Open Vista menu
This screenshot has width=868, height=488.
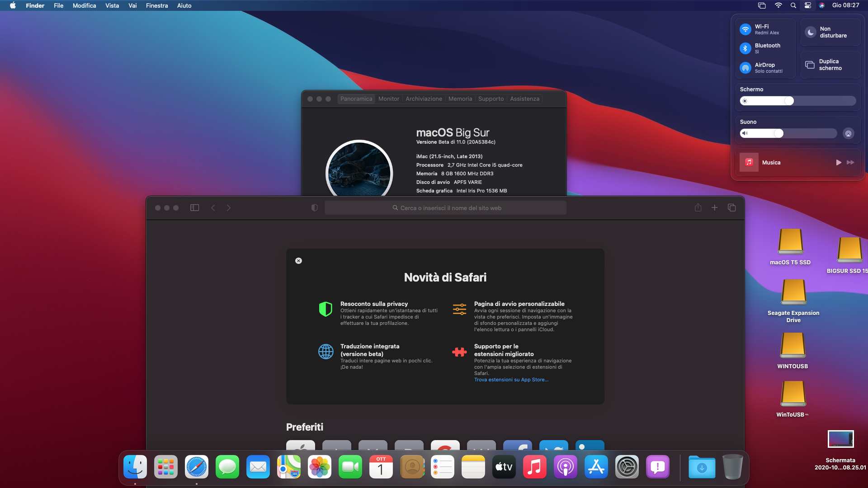pos(112,5)
